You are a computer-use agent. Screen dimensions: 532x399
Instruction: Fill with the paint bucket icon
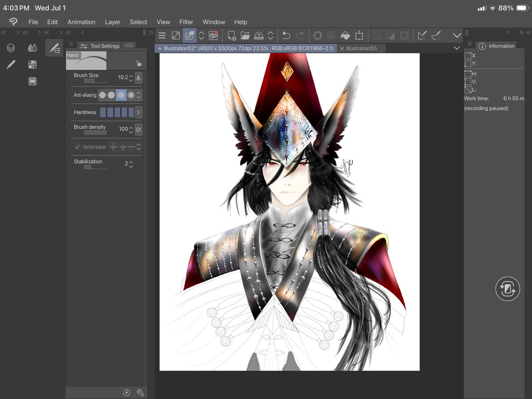click(x=345, y=35)
